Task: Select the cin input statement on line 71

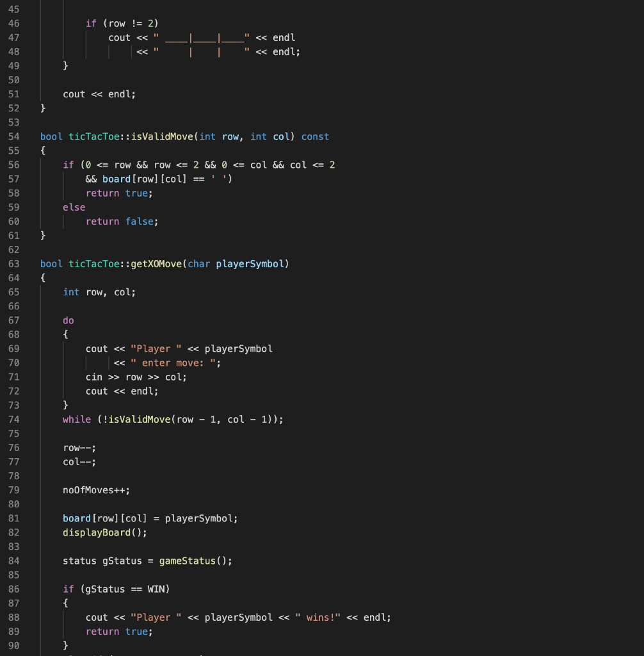Action: [136, 377]
